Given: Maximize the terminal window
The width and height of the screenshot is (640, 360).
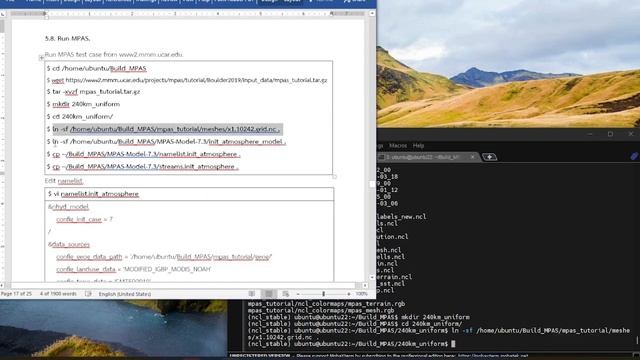Looking at the screenshot, I should pos(610,134).
